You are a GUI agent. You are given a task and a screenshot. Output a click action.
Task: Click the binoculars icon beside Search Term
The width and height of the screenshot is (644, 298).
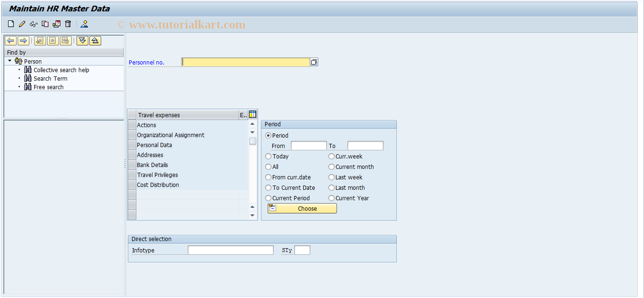28,78
